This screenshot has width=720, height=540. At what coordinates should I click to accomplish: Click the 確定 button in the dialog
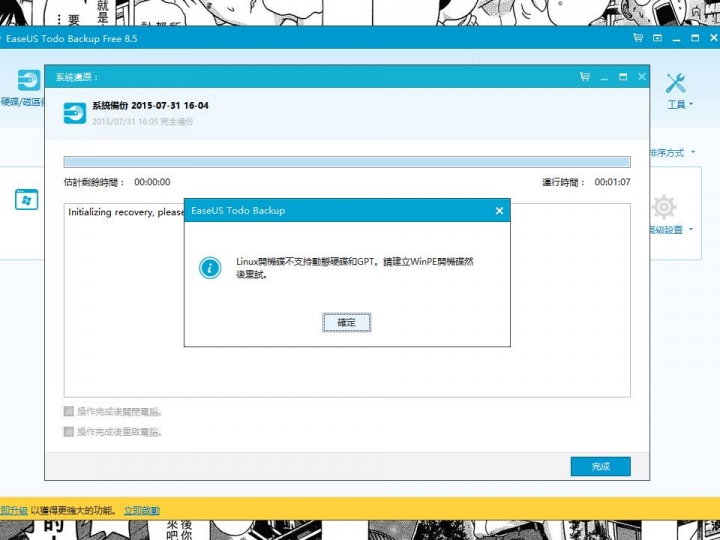coord(346,322)
